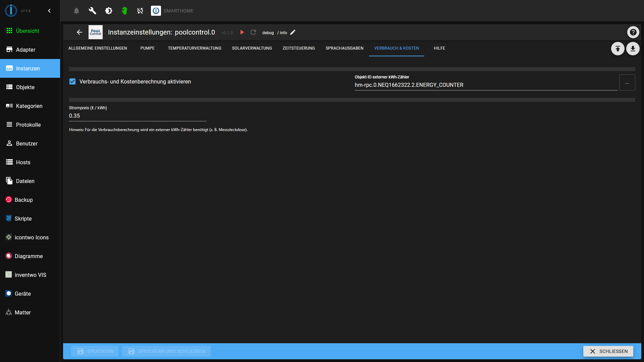Click the sync disabled icon in top bar
This screenshot has width=644, height=362.
140,11
